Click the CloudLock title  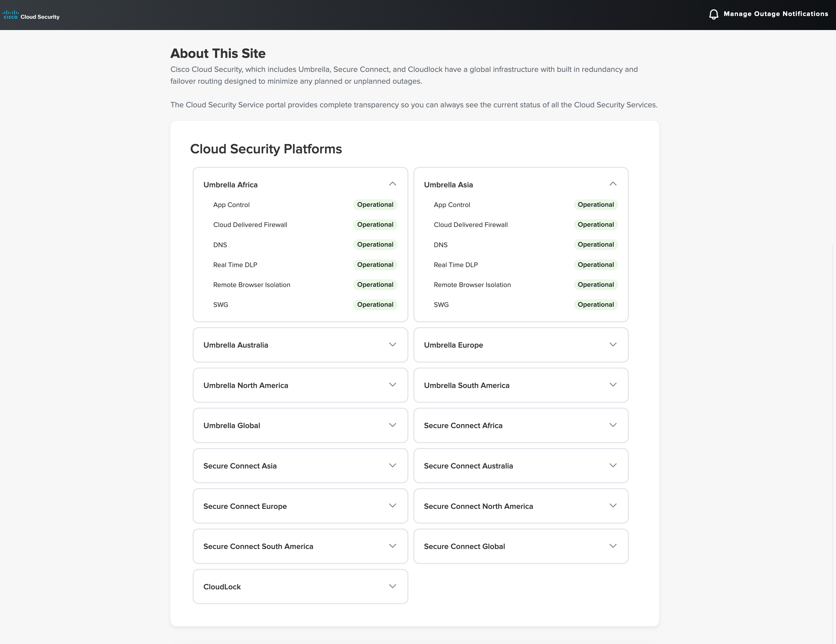coord(222,587)
